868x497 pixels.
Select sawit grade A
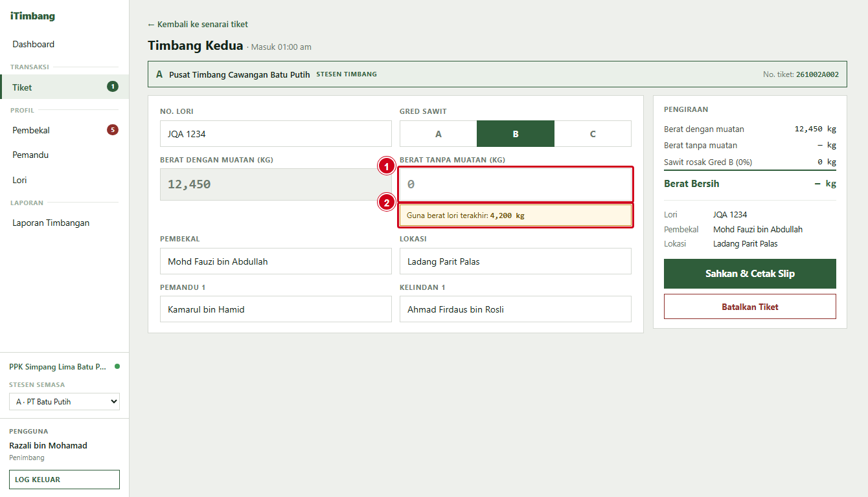pos(439,134)
